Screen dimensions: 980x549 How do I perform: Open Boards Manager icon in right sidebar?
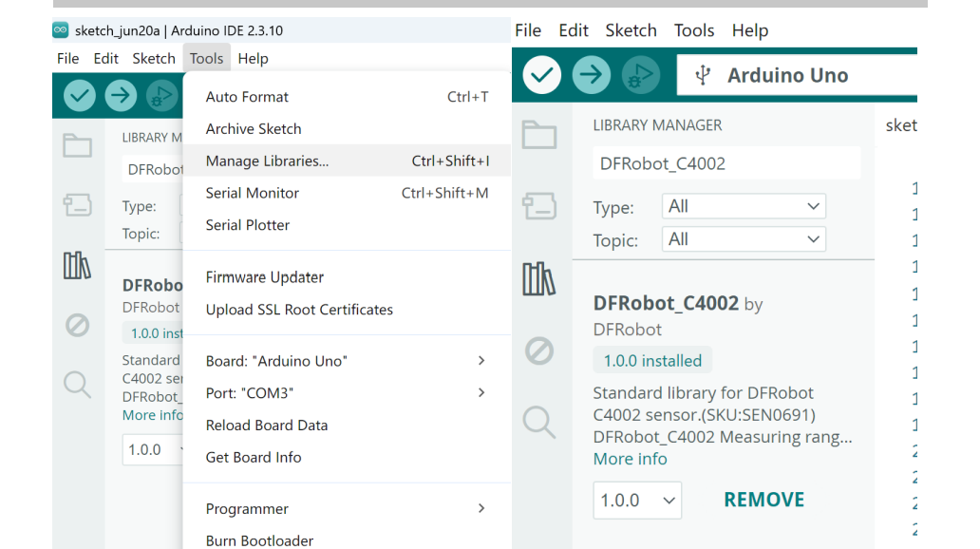tap(539, 206)
